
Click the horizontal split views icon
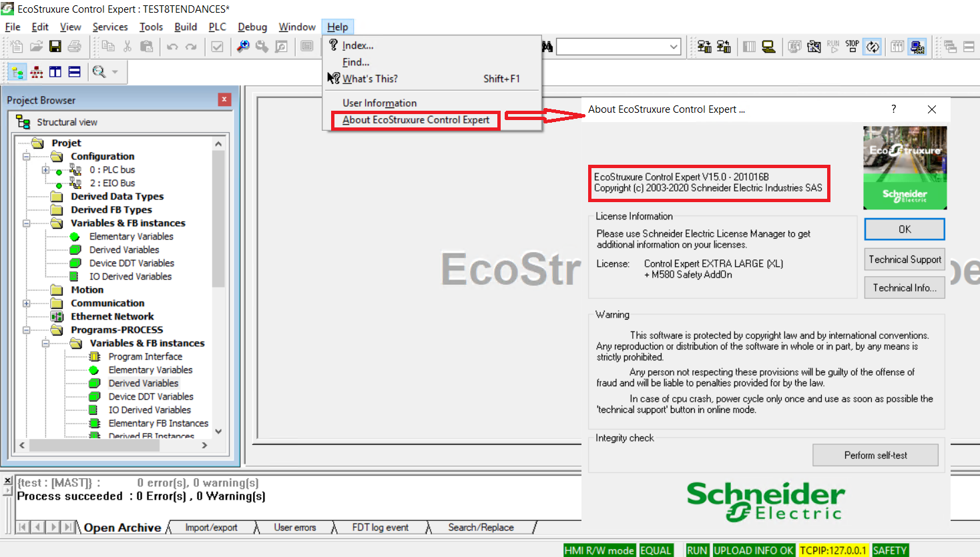74,72
